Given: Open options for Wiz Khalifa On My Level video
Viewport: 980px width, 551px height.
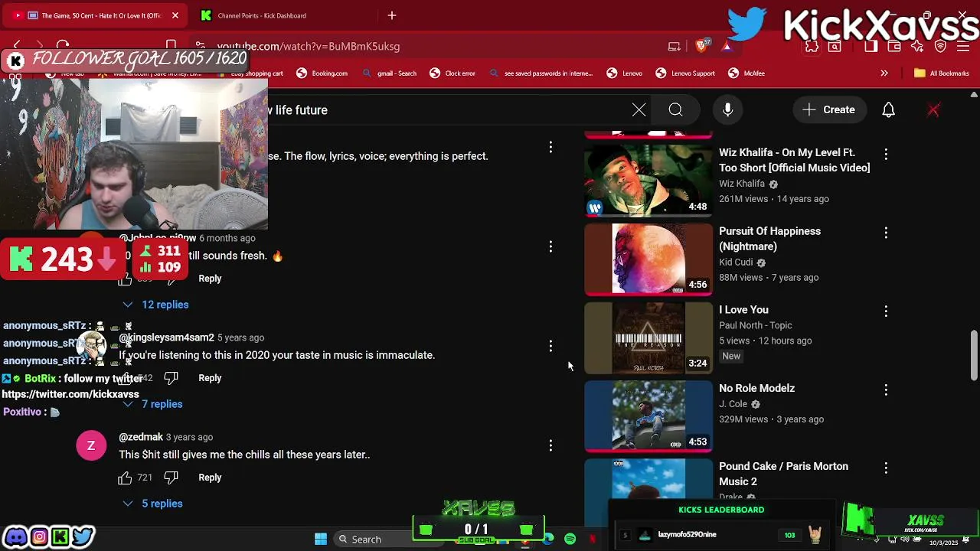Looking at the screenshot, I should pyautogui.click(x=886, y=154).
